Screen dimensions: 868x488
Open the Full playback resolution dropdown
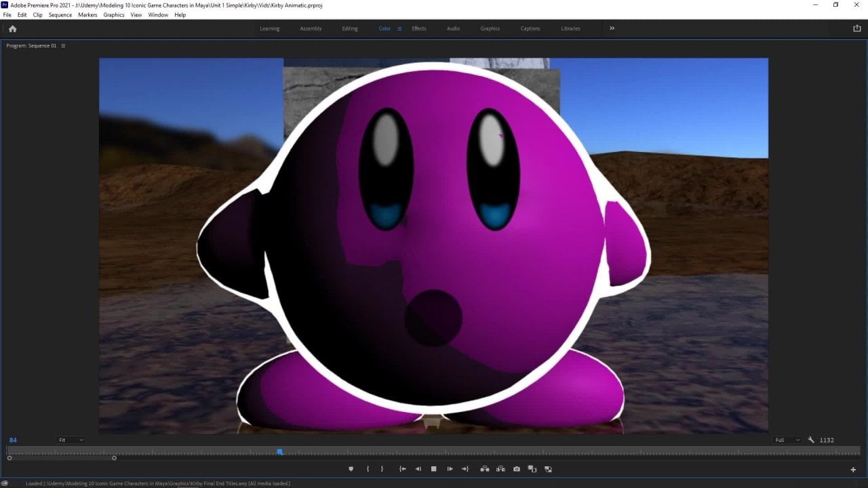pos(787,440)
